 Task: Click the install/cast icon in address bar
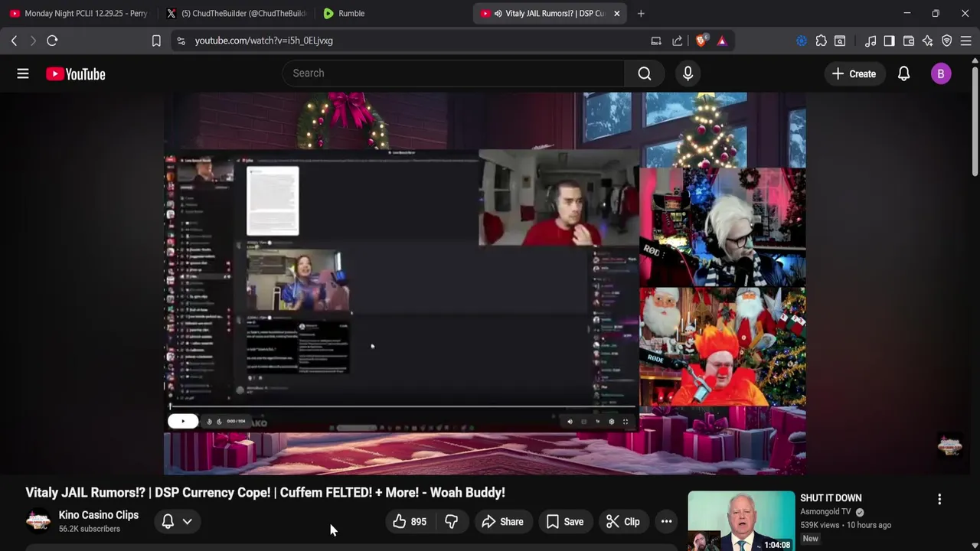click(x=656, y=41)
